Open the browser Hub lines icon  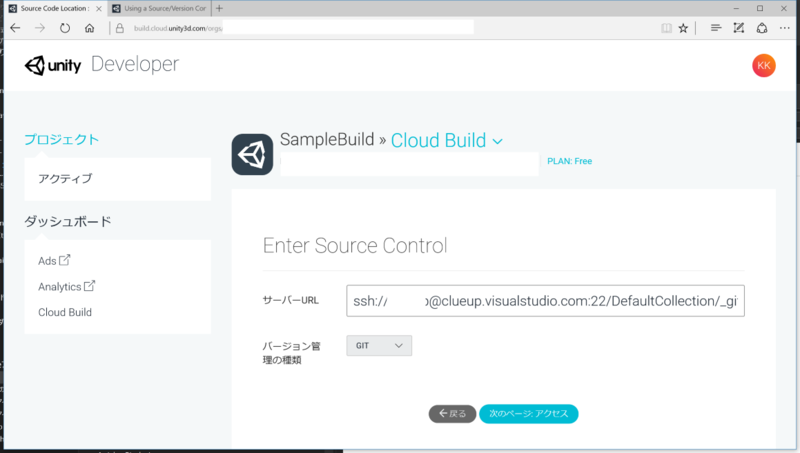click(x=716, y=28)
